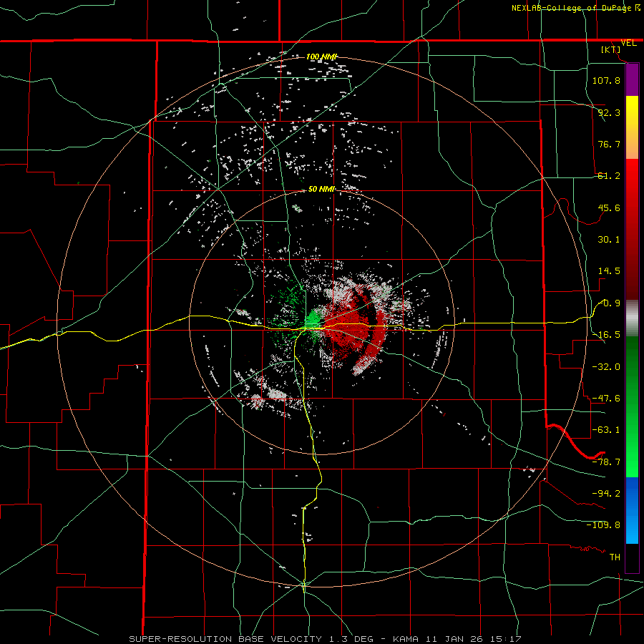The width and height of the screenshot is (644, 644).
Task: Click the -16.5 velocity scale label
Action: coord(606,335)
